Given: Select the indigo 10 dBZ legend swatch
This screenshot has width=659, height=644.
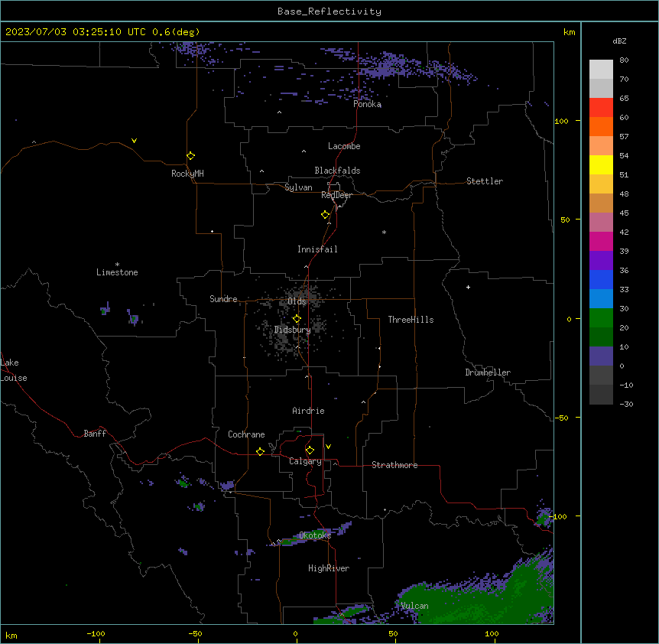Looking at the screenshot, I should 601,356.
